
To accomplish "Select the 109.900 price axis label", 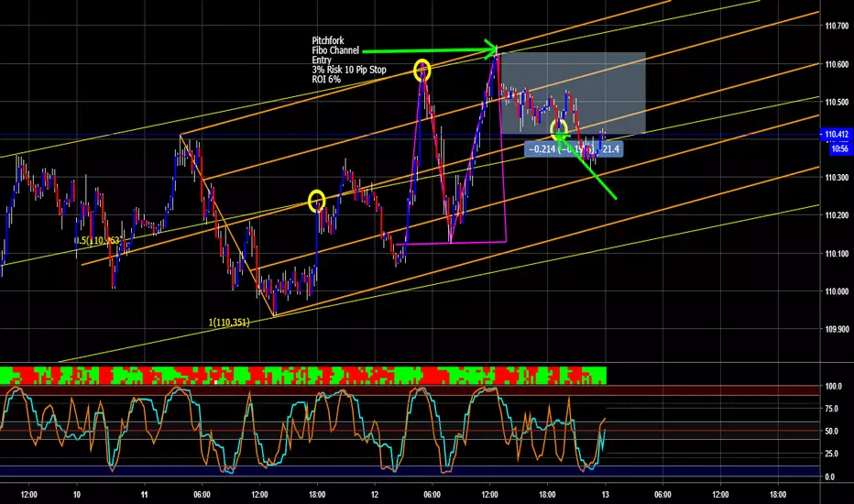I will pyautogui.click(x=837, y=329).
